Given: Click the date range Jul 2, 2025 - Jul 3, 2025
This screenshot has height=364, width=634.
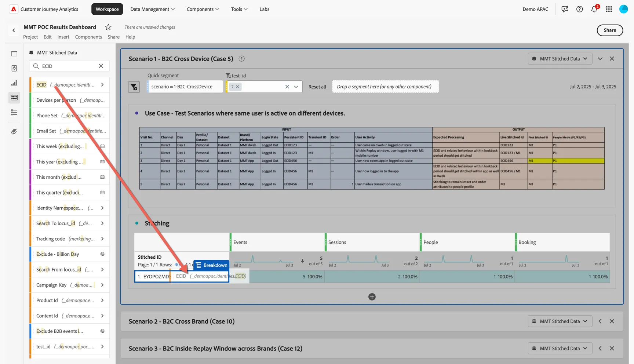Looking at the screenshot, I should (x=593, y=87).
